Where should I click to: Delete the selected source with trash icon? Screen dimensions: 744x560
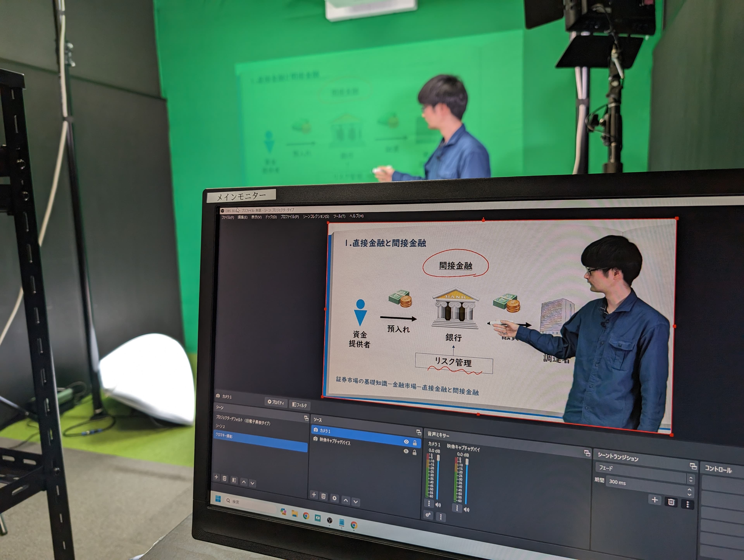[x=324, y=496]
